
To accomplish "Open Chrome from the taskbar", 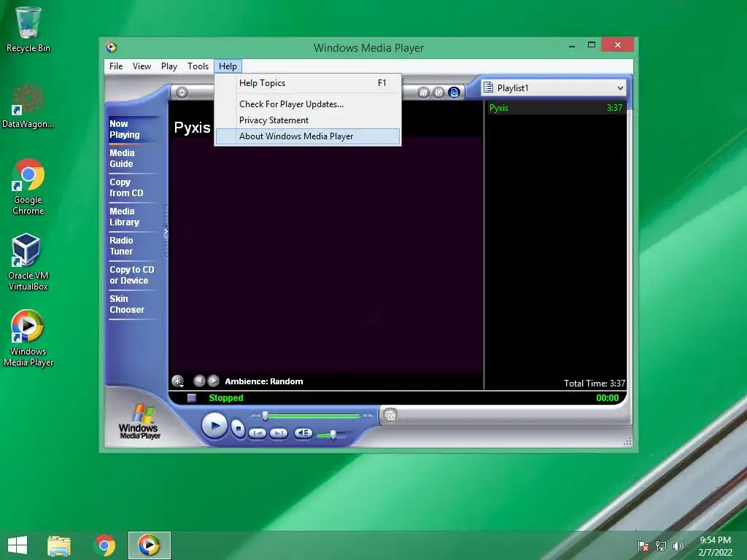I will coord(104,545).
